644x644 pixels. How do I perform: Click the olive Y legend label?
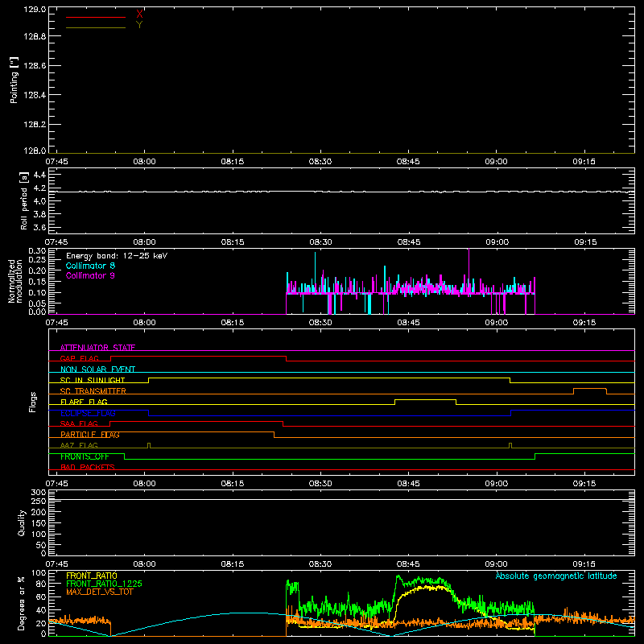click(139, 25)
